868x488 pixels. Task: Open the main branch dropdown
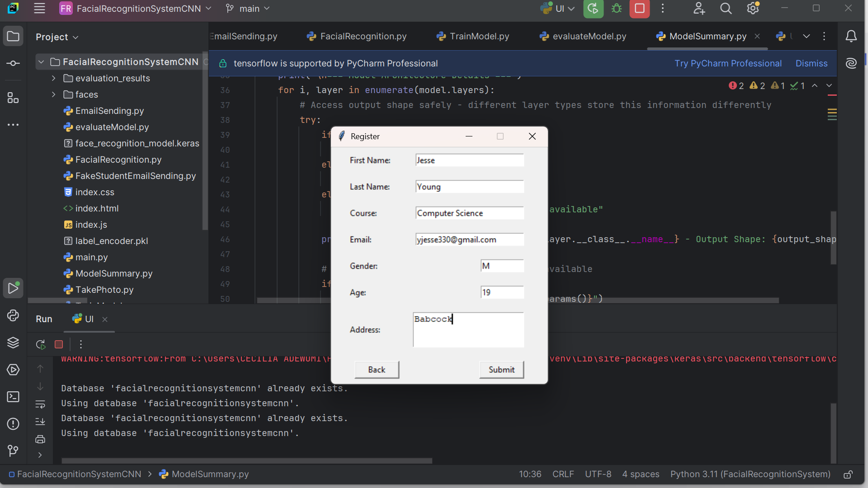pos(248,9)
